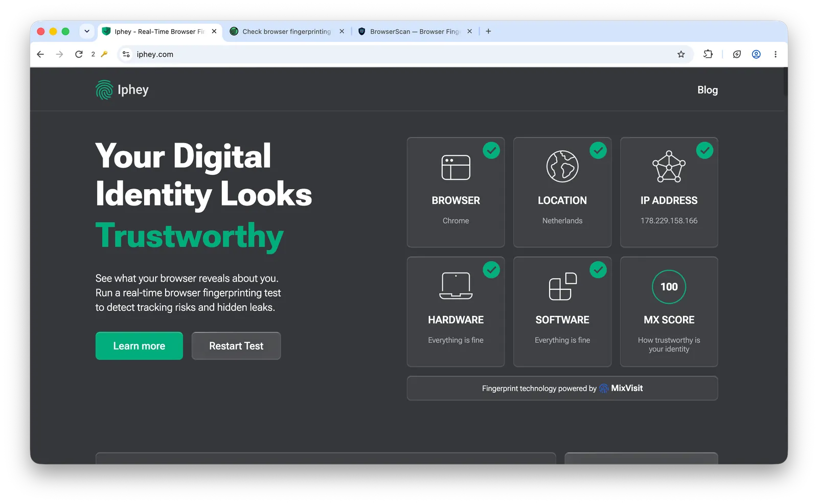Screen dimensions: 818x504
Task: Click the IP text 178.229.158.166
Action: tap(669, 221)
